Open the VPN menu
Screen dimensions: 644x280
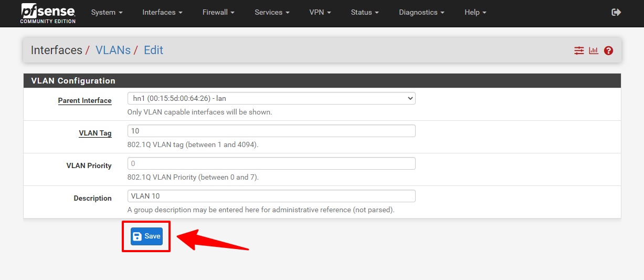click(x=320, y=12)
